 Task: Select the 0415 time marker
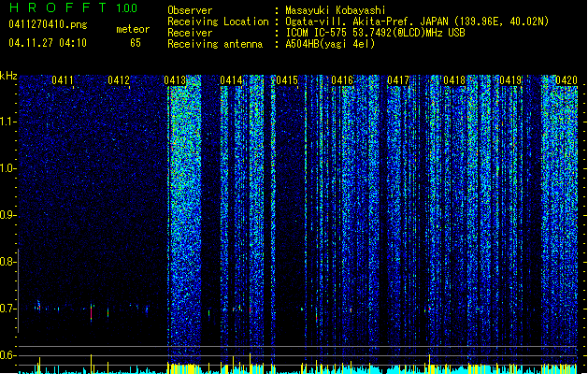(286, 80)
